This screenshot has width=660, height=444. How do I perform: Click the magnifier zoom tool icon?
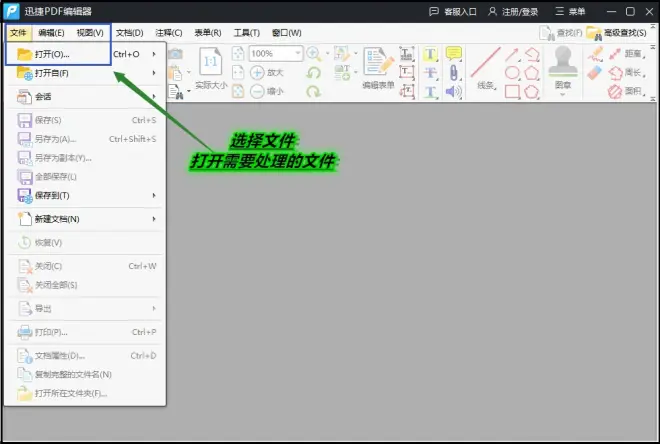[314, 53]
